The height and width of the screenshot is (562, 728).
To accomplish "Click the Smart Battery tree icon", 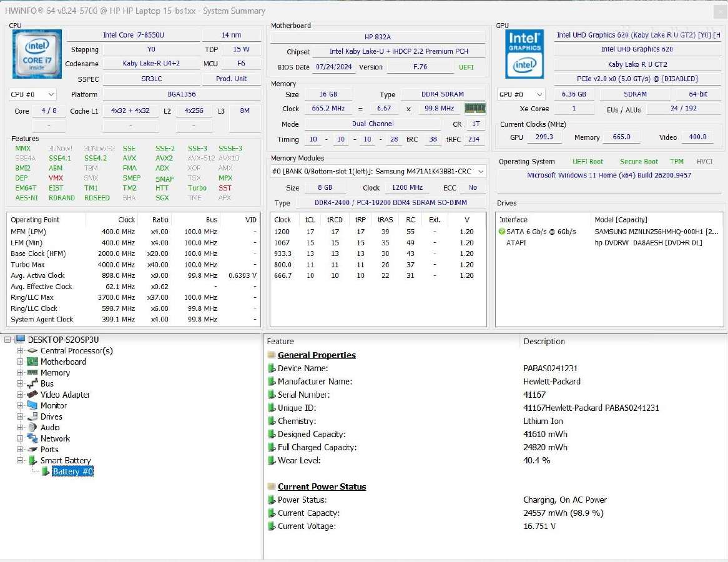I will [32, 460].
